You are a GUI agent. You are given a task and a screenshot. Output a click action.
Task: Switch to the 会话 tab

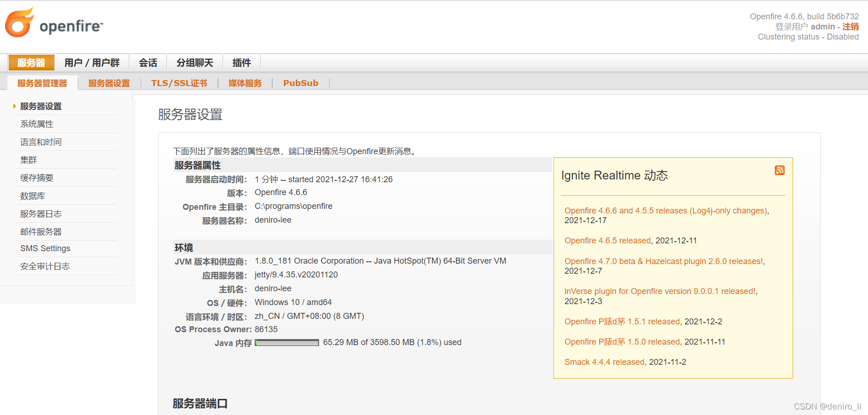click(x=148, y=63)
